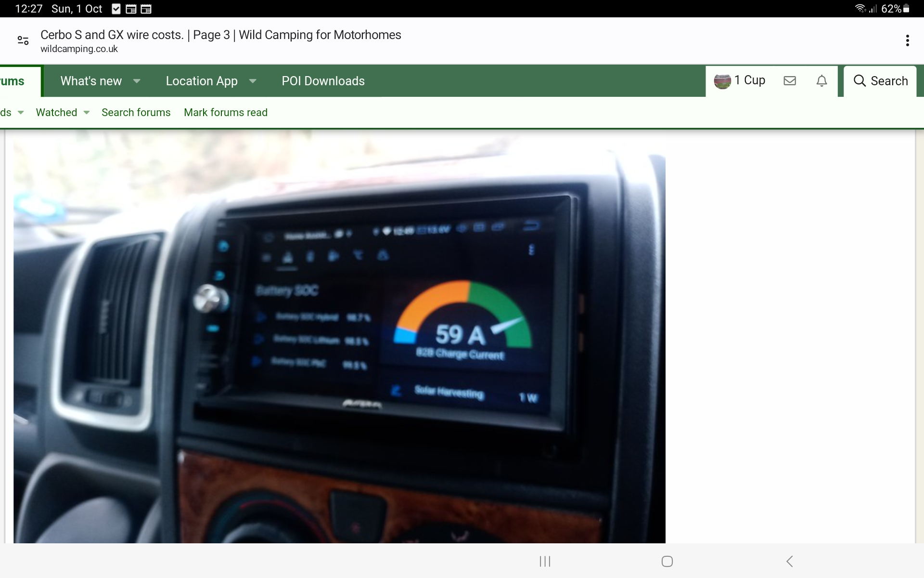Open the POI Downloads menu item
The image size is (924, 578).
(x=323, y=81)
